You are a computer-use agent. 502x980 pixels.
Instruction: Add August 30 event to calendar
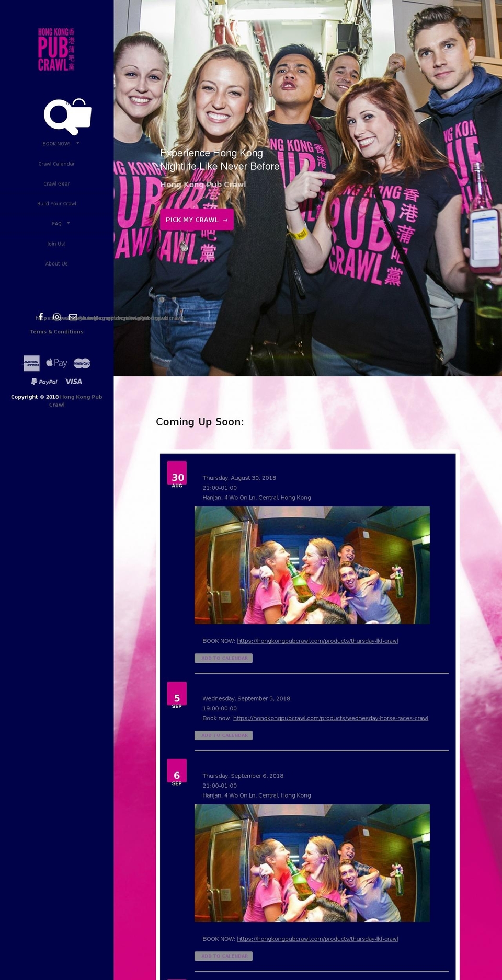[223, 658]
